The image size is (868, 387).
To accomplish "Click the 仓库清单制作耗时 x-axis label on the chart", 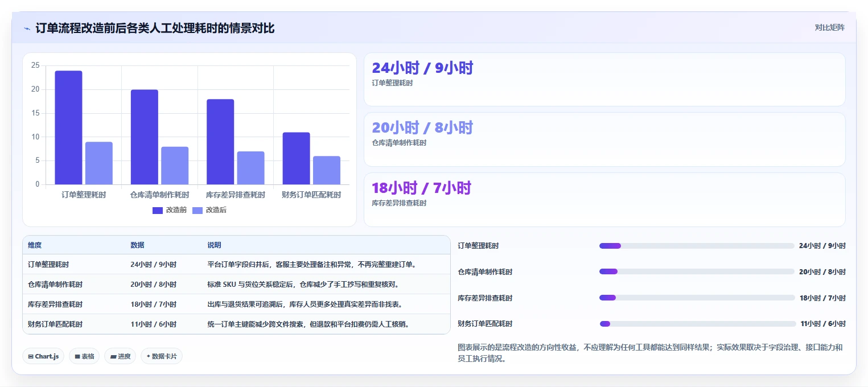I will 160,195.
